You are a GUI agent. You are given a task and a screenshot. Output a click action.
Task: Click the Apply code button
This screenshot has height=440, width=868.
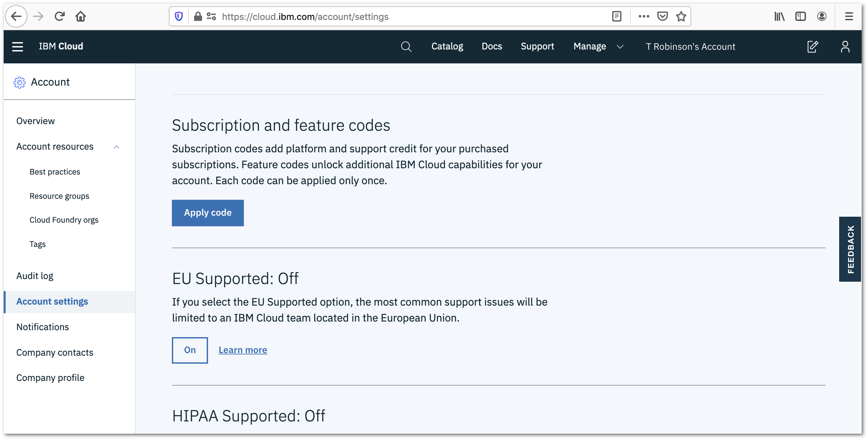pyautogui.click(x=208, y=213)
